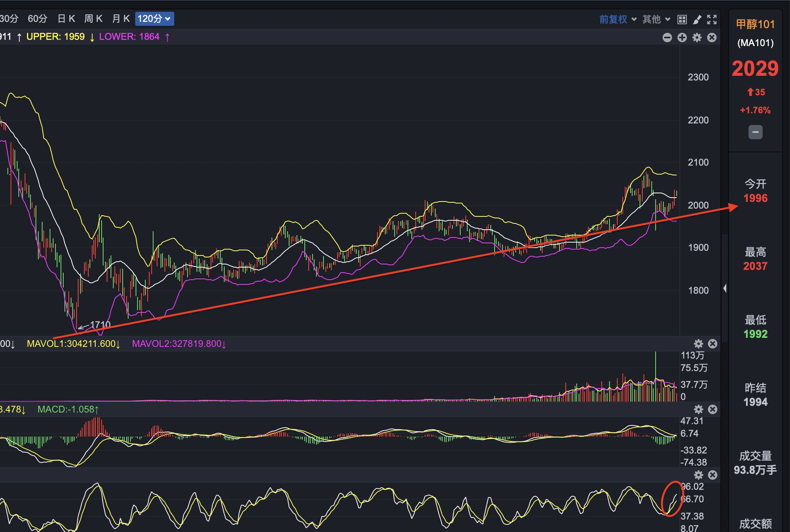Open the 120分 timeframe dropdown
The height and width of the screenshot is (532, 790).
[154, 19]
